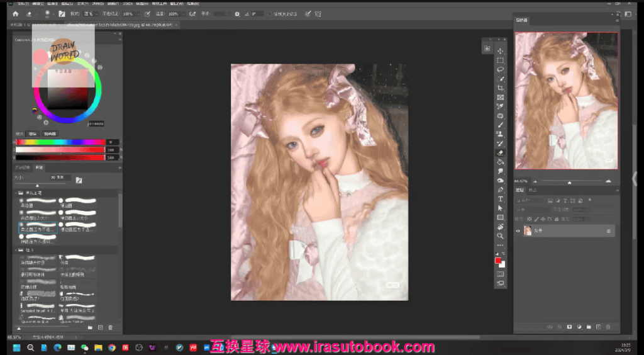The height and width of the screenshot is (355, 644).
Task: Select the Brush tool in toolbar
Action: [500, 125]
